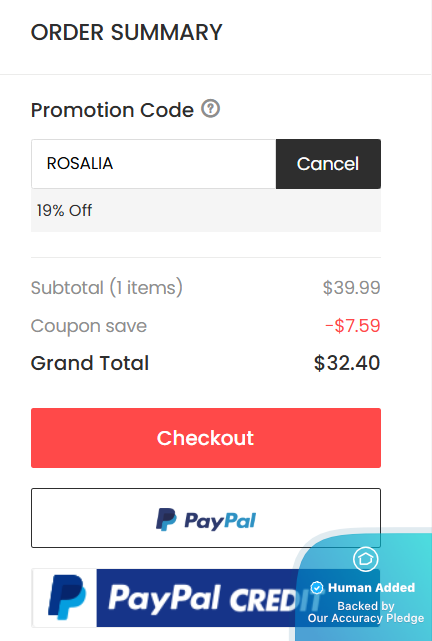Focus the promotion code field containing ROSALIA
This screenshot has height=641, width=432.
click(x=154, y=164)
